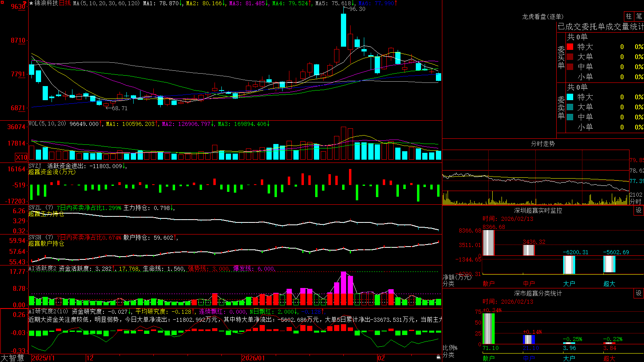Open 设 settings for 深市超赢分类统计
The image size is (644, 362).
pyautogui.click(x=639, y=293)
